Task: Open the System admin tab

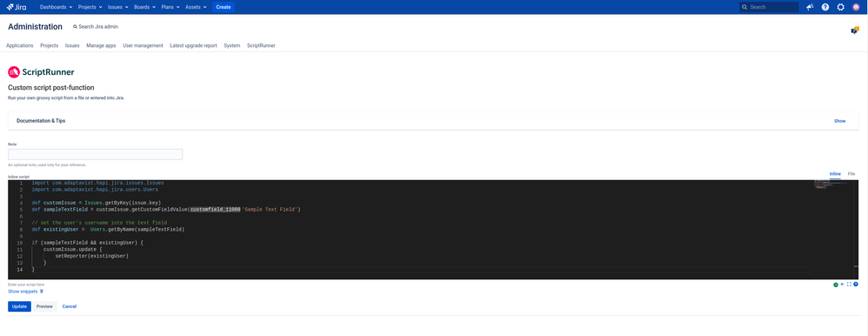Action: pos(232,45)
